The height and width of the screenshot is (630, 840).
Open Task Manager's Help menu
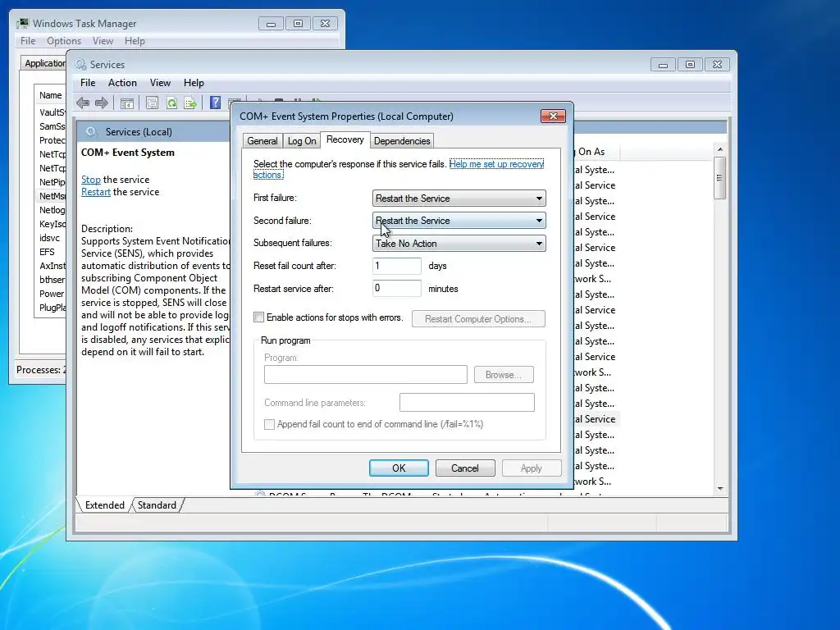click(x=135, y=41)
